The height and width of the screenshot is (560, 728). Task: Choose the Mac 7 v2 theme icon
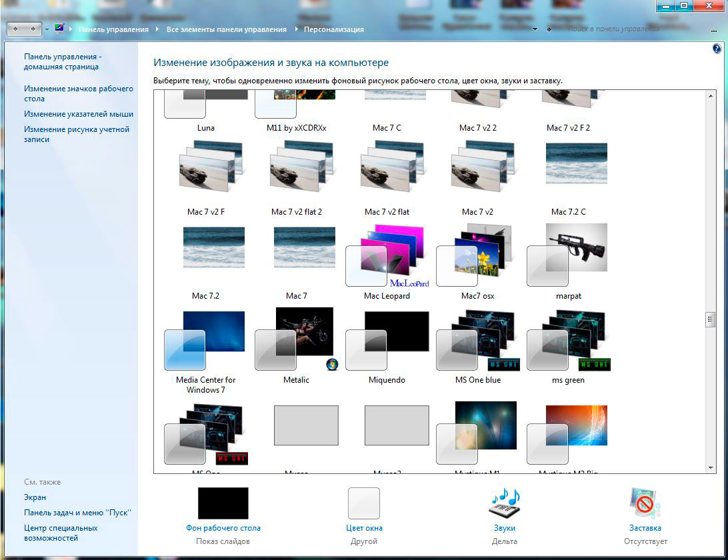483,167
